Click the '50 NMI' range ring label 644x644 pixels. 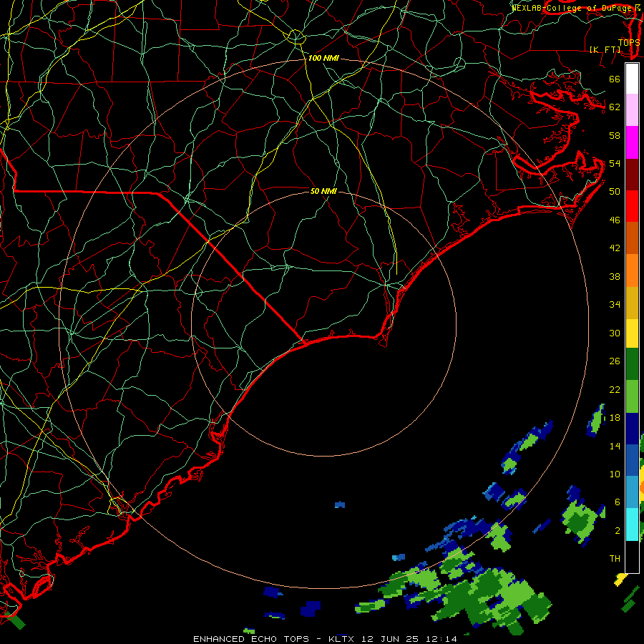323,191
